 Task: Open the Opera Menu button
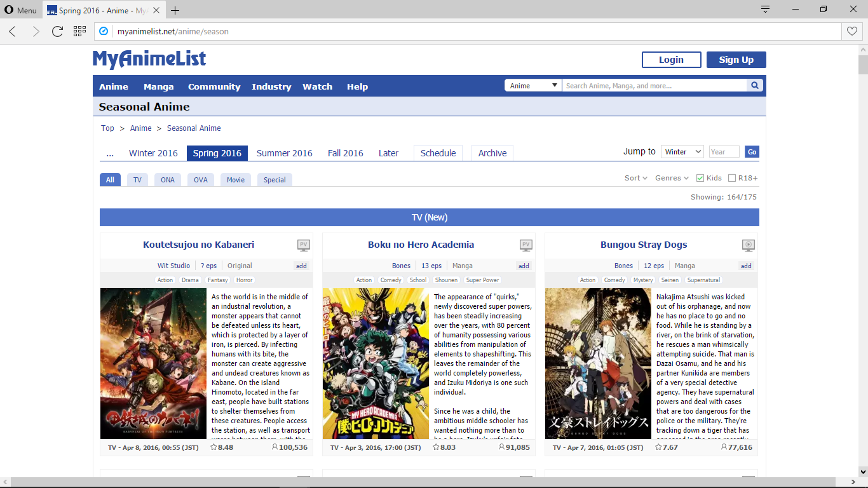pos(20,10)
